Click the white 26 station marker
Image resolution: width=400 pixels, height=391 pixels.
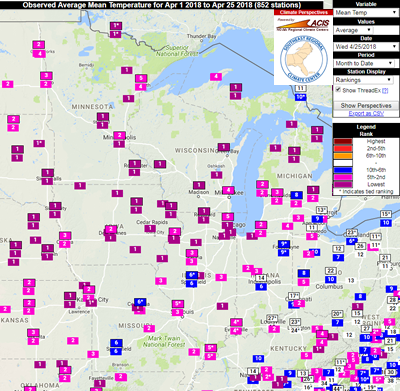coord(360,246)
